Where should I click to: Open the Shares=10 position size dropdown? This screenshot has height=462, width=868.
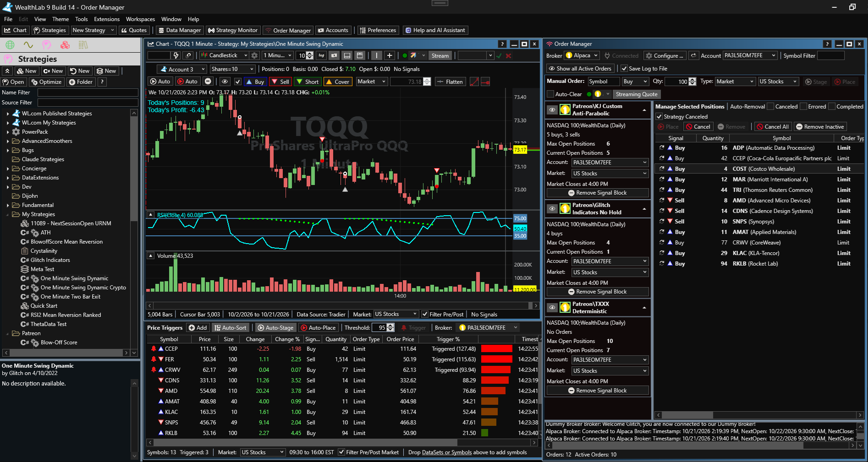[x=232, y=69]
